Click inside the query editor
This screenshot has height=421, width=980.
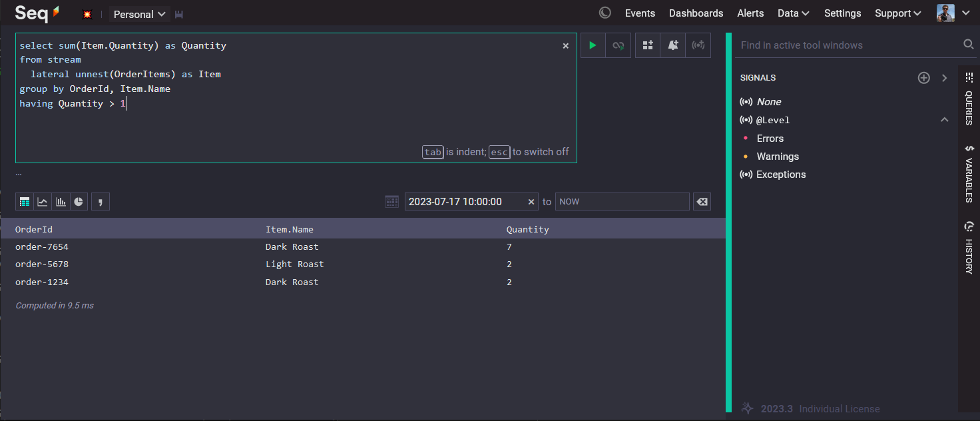(x=296, y=97)
